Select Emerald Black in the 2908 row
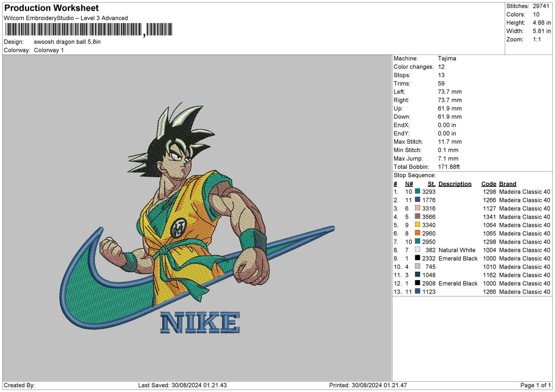The image size is (555, 392). tap(458, 283)
